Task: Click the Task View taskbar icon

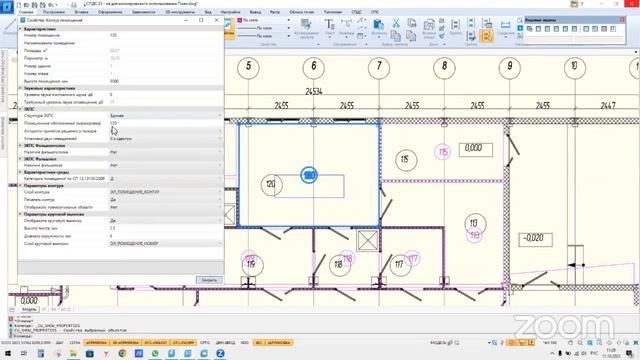Action: click(x=24, y=353)
